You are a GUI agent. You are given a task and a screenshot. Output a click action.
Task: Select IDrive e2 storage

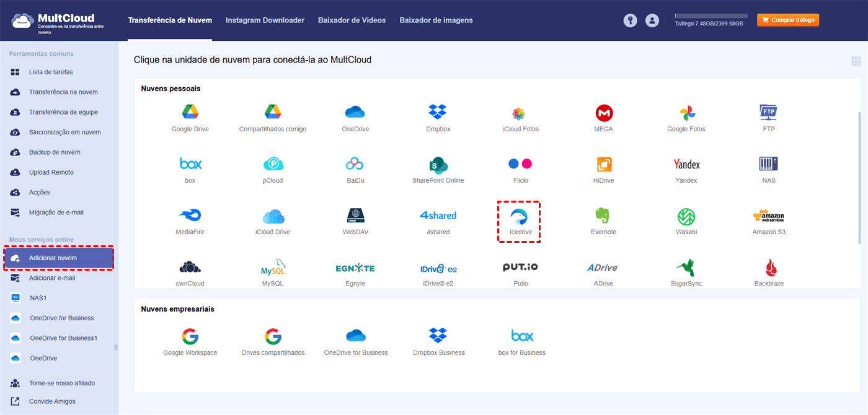438,268
